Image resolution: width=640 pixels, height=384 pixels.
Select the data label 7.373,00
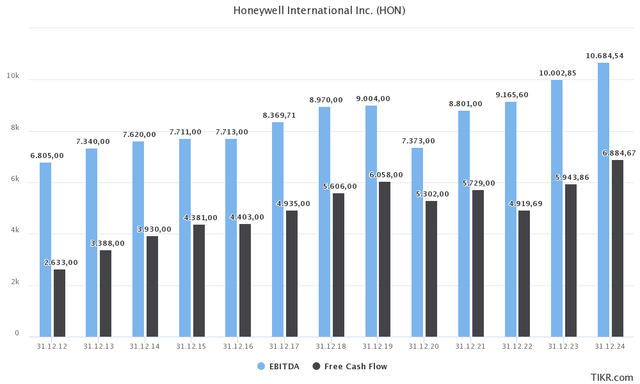tap(418, 141)
